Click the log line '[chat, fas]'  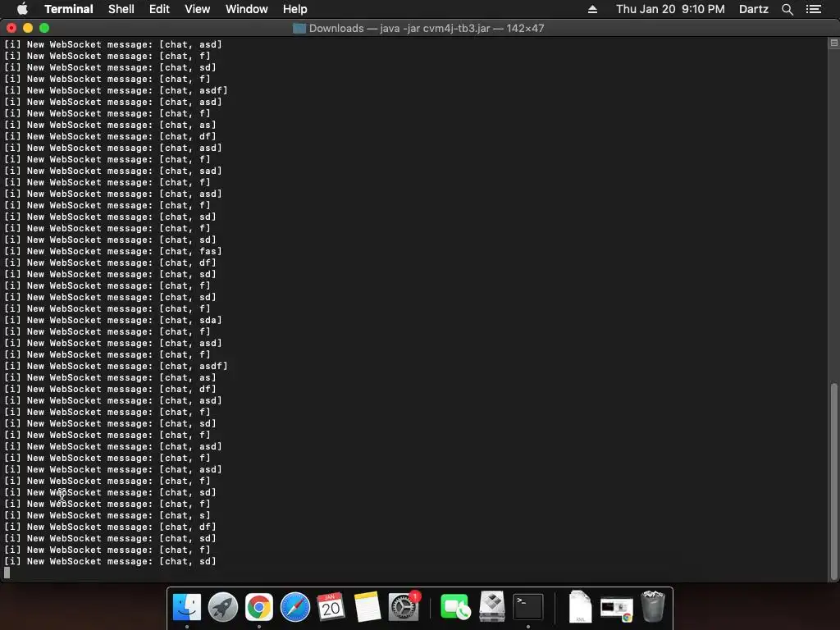pyautogui.click(x=113, y=251)
